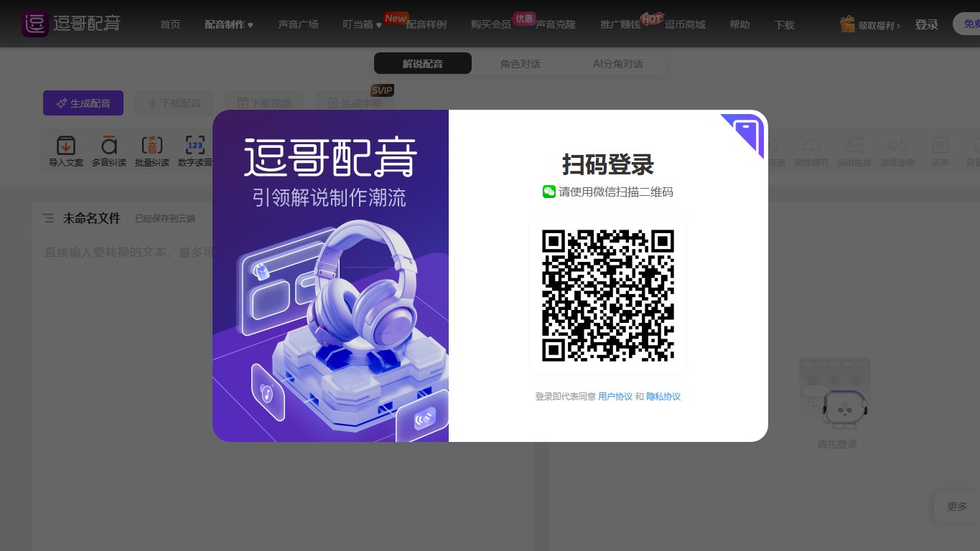Screen dimensions: 980x551
Task: Click the purple 生成配音 button
Action: click(x=83, y=103)
